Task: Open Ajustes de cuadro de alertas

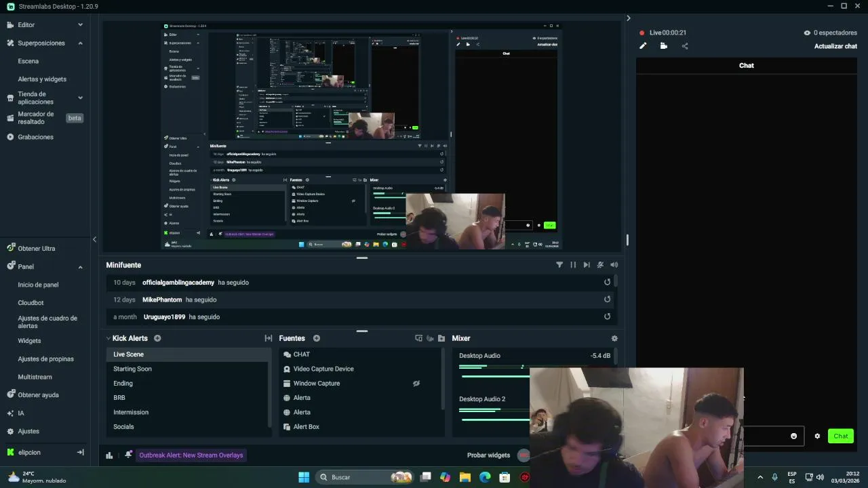Action: tap(47, 322)
